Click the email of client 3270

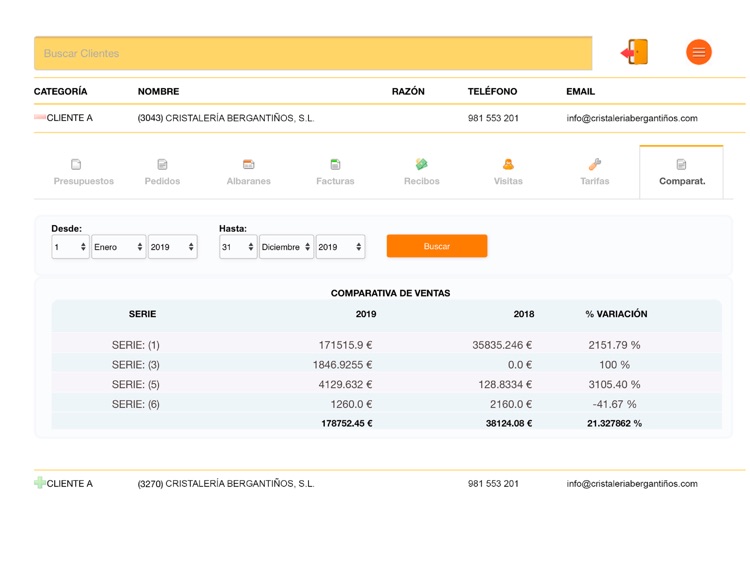click(x=632, y=484)
